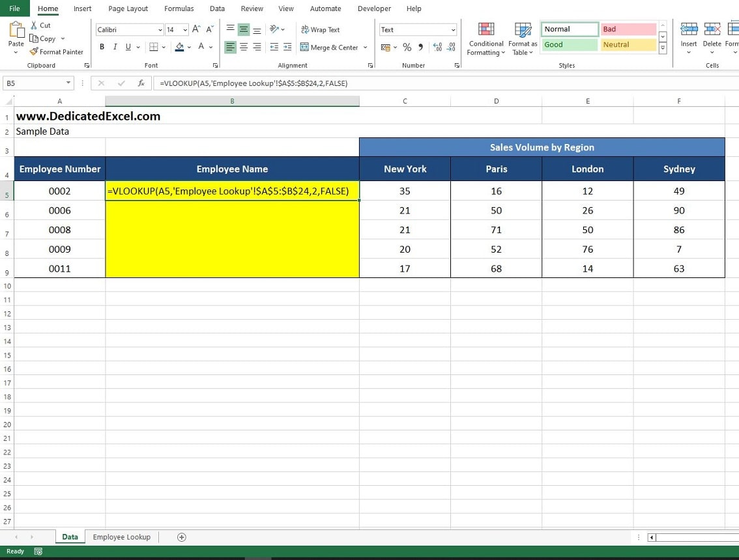This screenshot has height=560, width=739.
Task: Toggle Wrap Text for the selection
Action: point(320,29)
